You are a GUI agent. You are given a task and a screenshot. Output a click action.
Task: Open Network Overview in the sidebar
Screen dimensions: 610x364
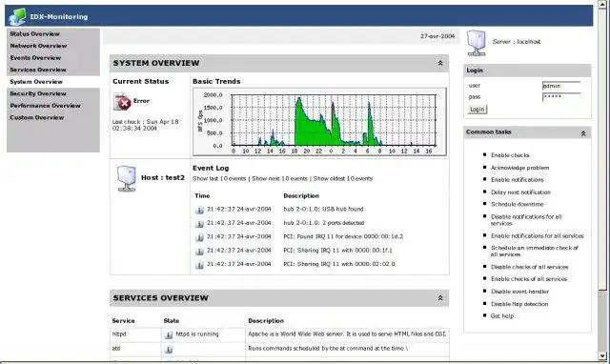pyautogui.click(x=38, y=46)
